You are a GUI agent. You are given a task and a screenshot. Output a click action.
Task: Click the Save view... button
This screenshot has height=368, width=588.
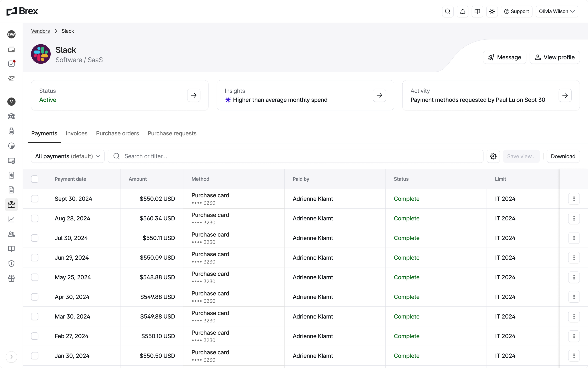521,156
